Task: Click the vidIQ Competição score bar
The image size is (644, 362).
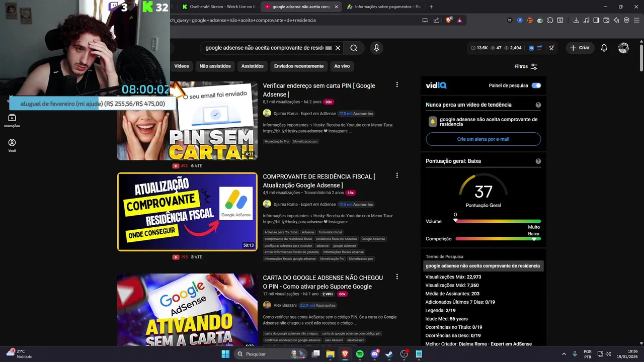Action: coord(498,239)
